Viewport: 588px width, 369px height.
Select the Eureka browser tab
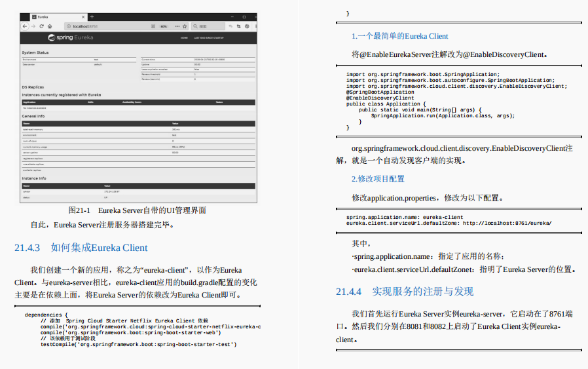tap(58, 17)
